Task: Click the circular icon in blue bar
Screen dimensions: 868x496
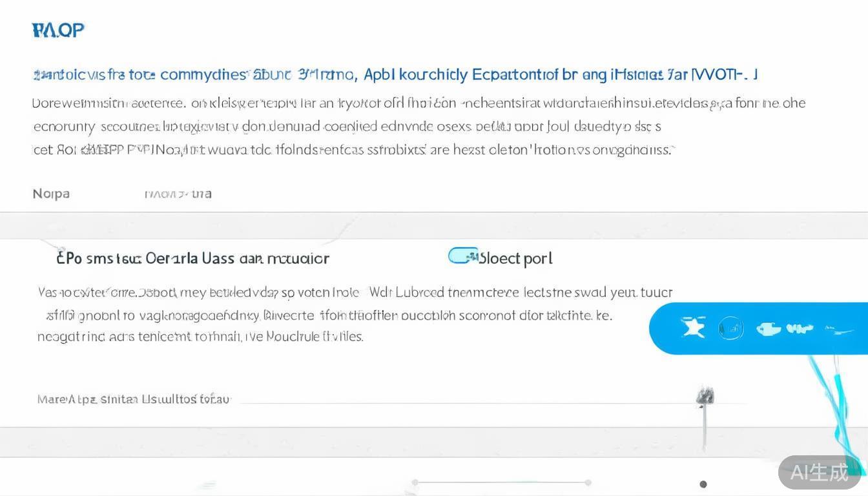Action: (731, 329)
